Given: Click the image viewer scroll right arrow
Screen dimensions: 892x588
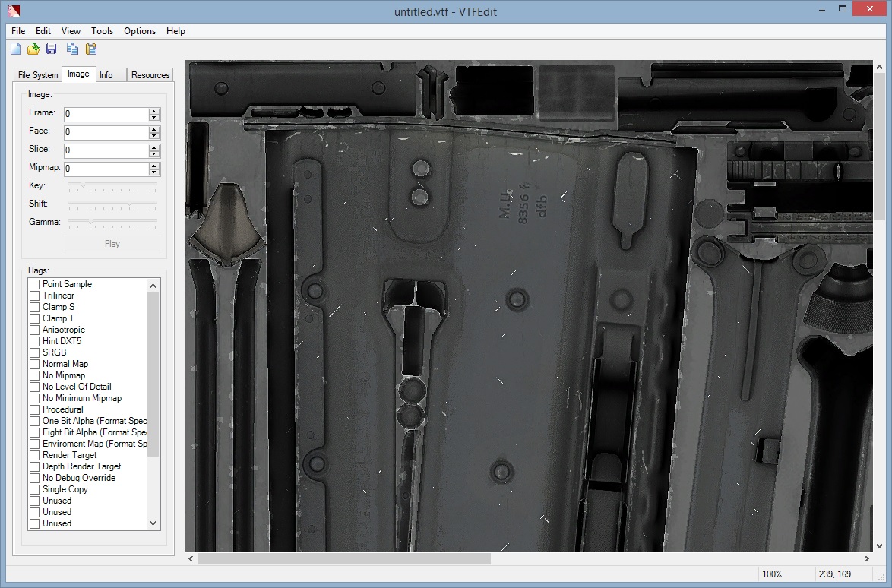Looking at the screenshot, I should (x=867, y=559).
